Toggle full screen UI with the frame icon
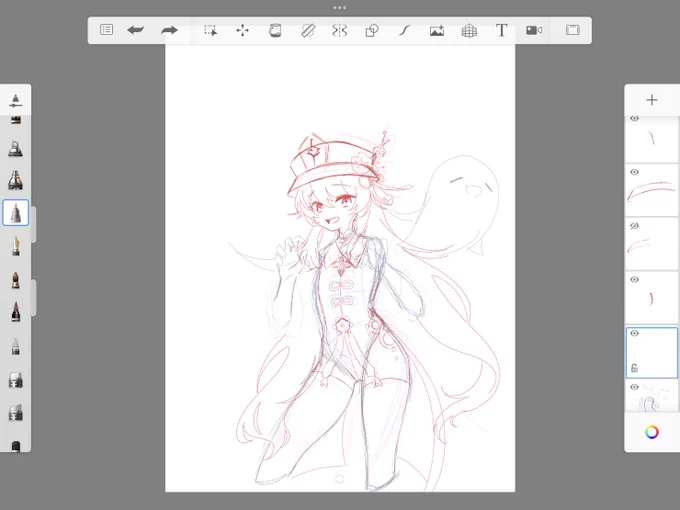 point(572,30)
